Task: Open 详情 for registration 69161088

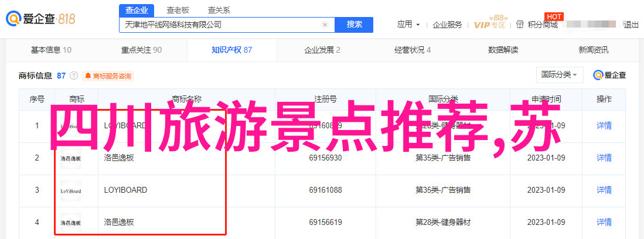Action: tap(604, 190)
